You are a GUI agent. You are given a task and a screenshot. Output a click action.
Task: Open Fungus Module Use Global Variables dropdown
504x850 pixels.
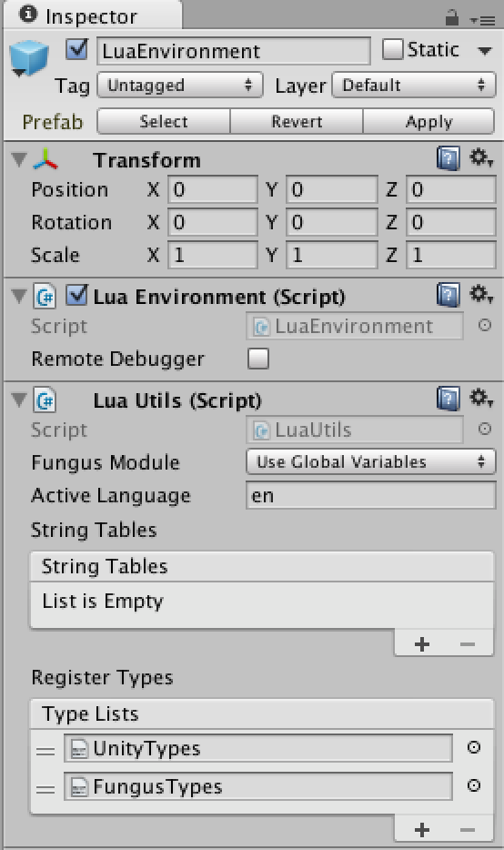pyautogui.click(x=370, y=462)
